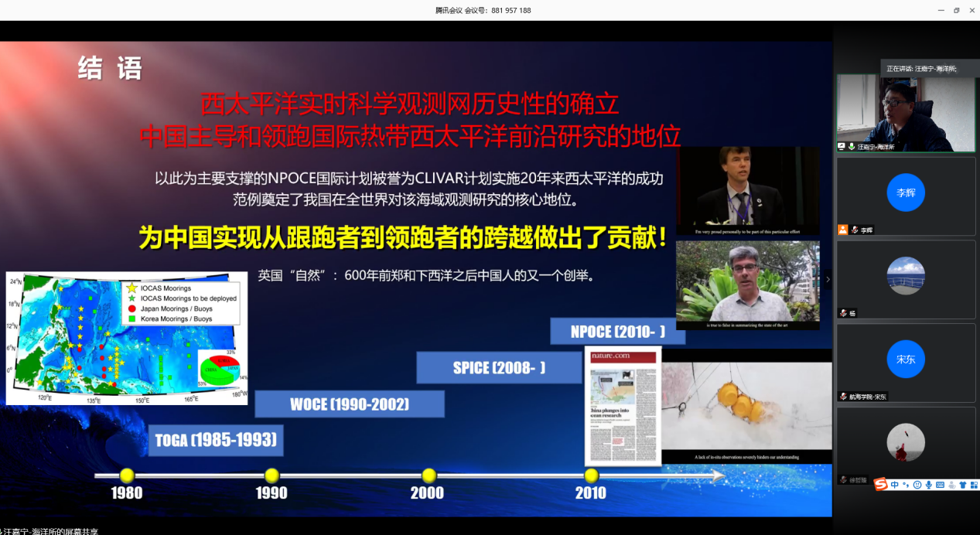This screenshot has width=980, height=535.
Task: Click the 2010 marker on the timeline
Action: pos(592,475)
